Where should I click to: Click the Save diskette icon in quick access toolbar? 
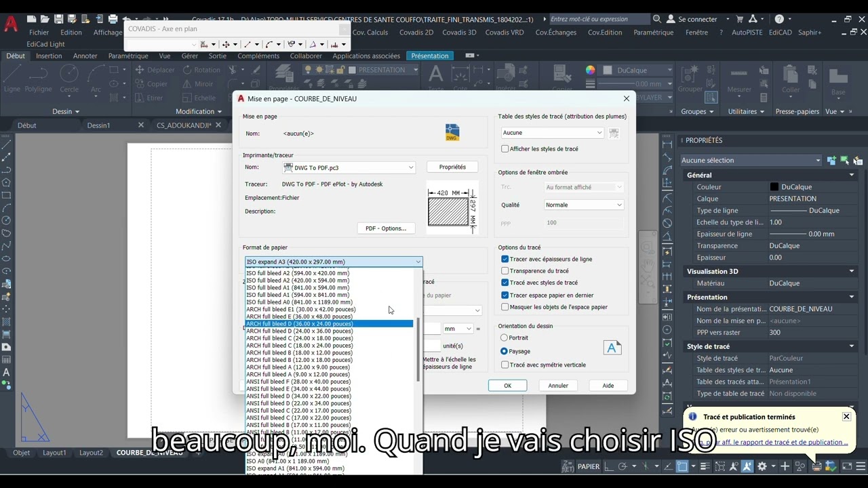click(59, 19)
